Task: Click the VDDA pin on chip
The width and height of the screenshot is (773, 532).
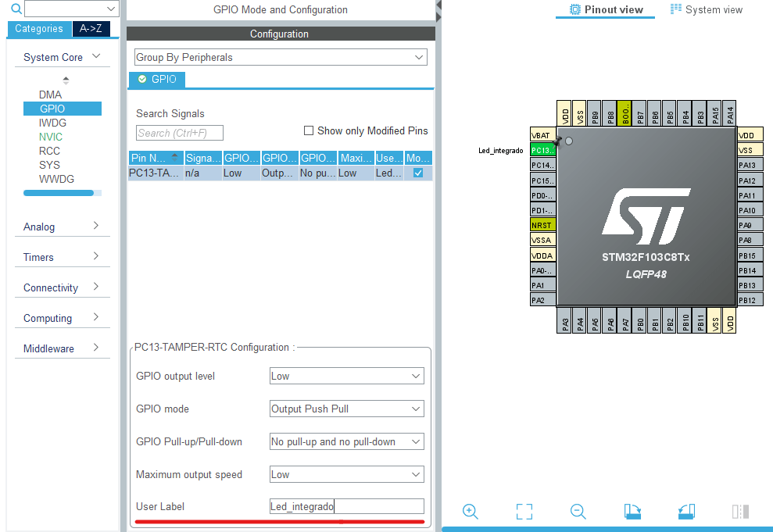Action: pos(542,255)
